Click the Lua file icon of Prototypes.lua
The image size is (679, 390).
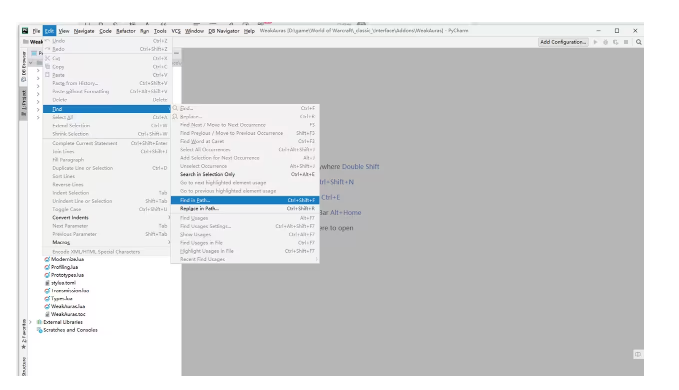[x=47, y=275]
